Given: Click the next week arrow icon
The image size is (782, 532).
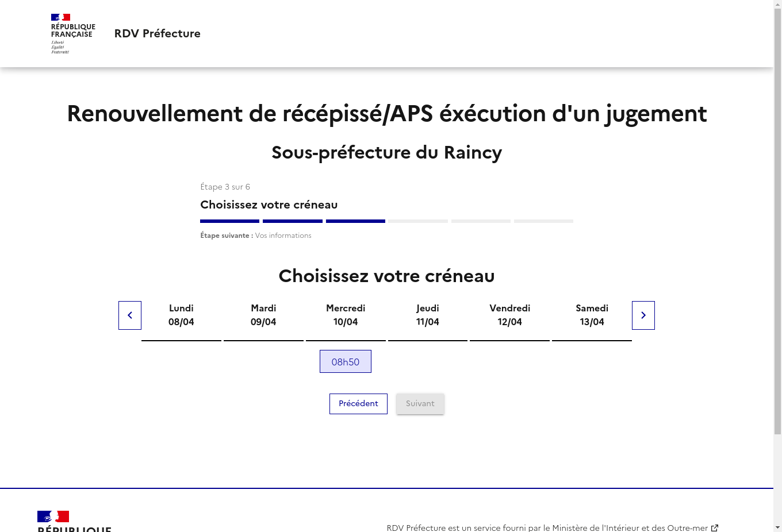Looking at the screenshot, I should tap(643, 315).
